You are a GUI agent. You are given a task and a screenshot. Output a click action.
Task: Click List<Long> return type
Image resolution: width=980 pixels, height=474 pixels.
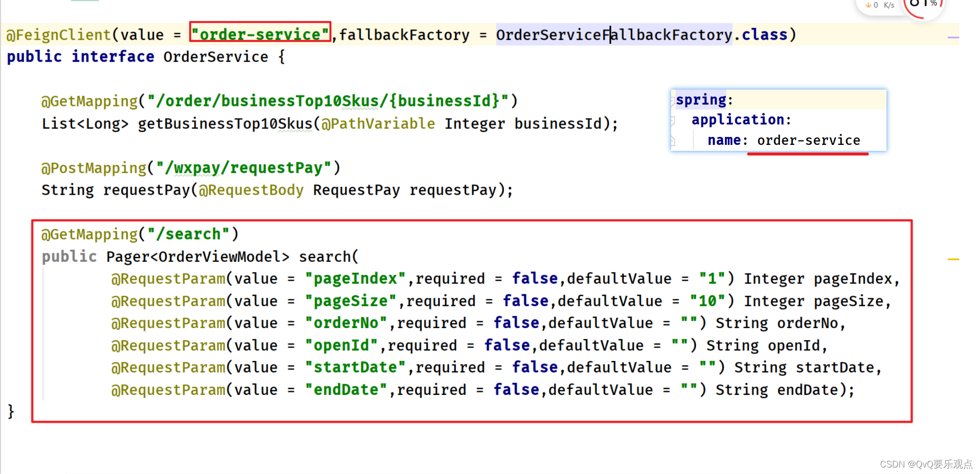click(x=85, y=123)
